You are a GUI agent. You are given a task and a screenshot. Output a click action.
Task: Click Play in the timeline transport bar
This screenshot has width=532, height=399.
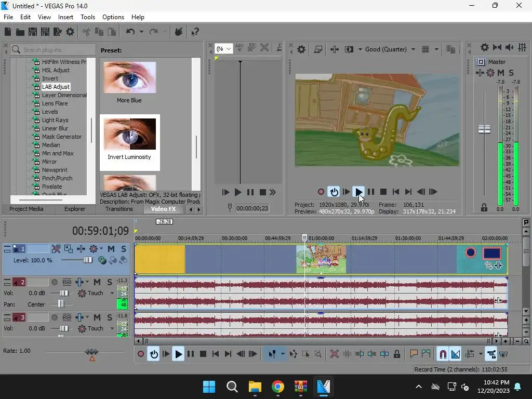point(178,354)
